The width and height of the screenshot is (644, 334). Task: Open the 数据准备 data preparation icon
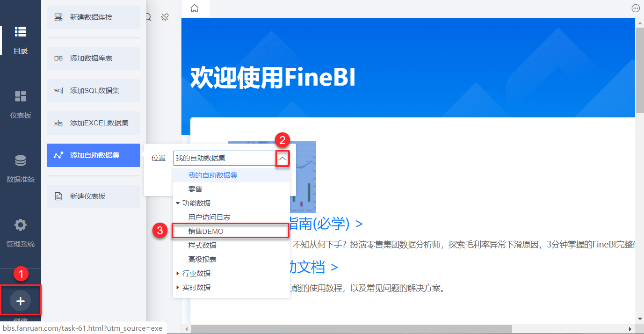20,161
